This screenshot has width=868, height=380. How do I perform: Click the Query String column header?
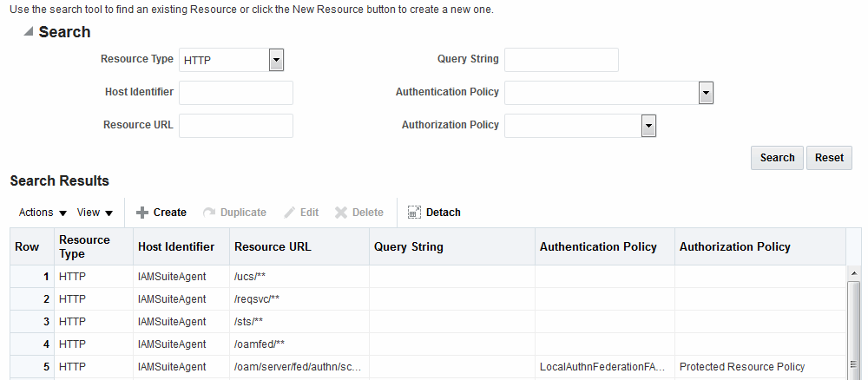tap(452, 246)
